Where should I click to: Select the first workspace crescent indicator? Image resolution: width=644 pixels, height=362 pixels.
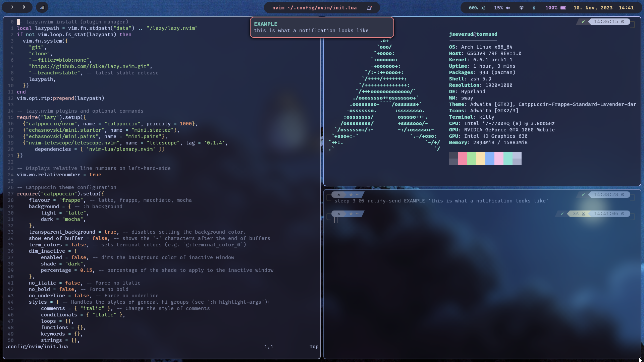(12, 7)
